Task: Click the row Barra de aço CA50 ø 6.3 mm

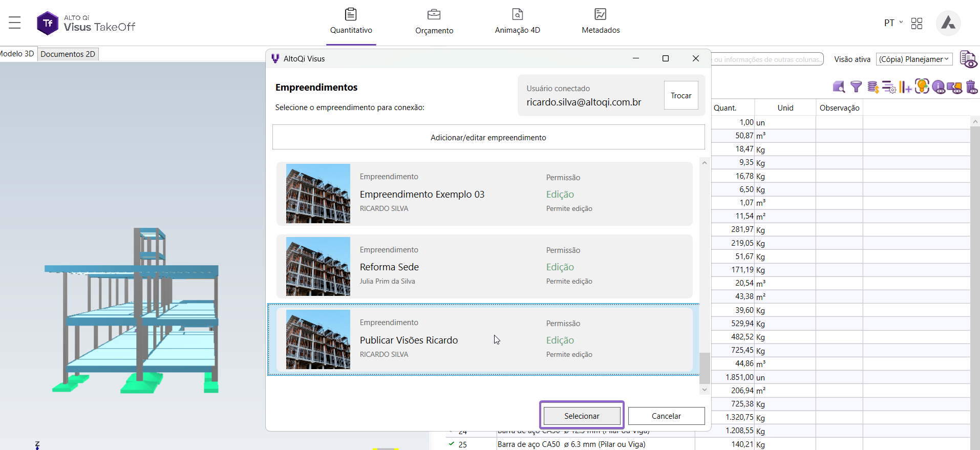Action: tap(571, 444)
